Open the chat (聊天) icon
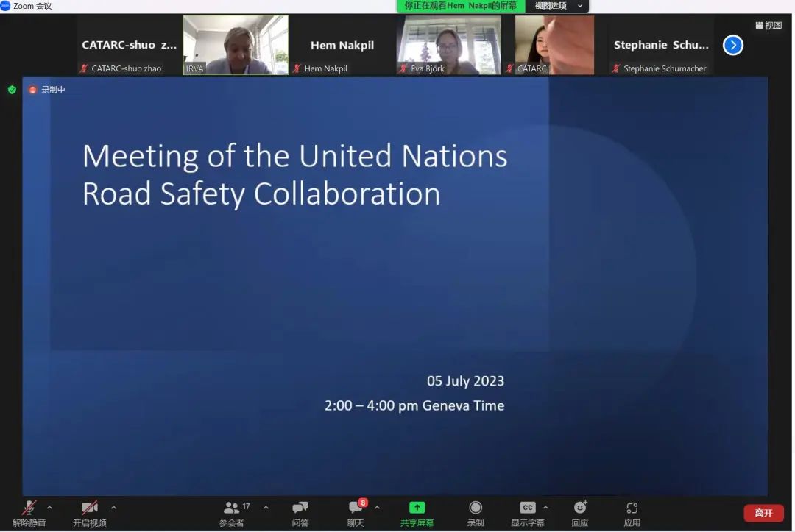 pos(356,508)
